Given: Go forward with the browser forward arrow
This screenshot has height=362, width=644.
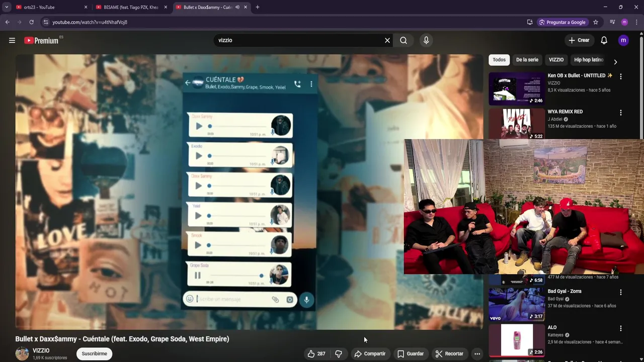Looking at the screenshot, I should (x=19, y=22).
